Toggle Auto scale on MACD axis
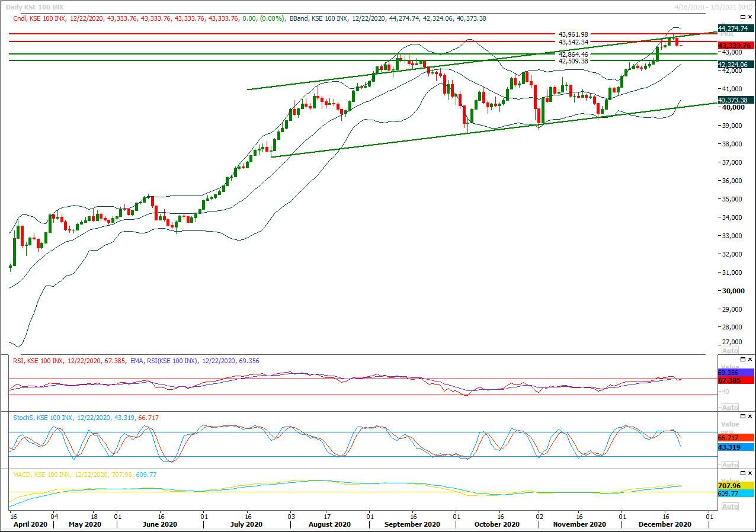Image resolution: width=756 pixels, height=532 pixels. [730, 507]
